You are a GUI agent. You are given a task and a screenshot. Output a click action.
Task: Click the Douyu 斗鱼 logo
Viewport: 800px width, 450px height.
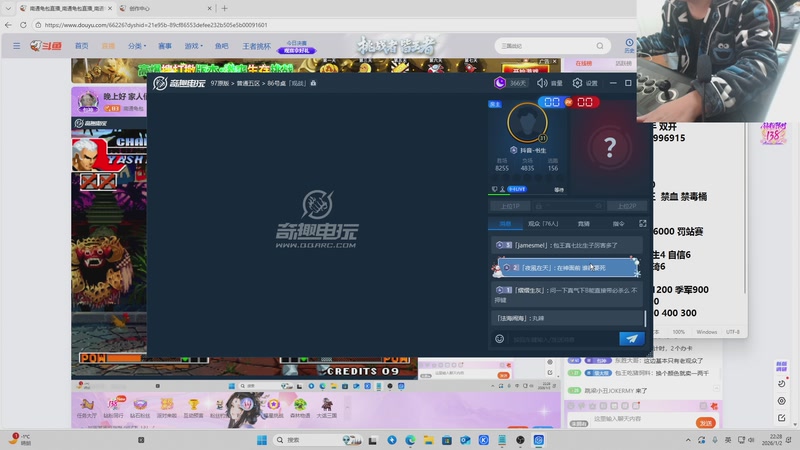[46, 46]
